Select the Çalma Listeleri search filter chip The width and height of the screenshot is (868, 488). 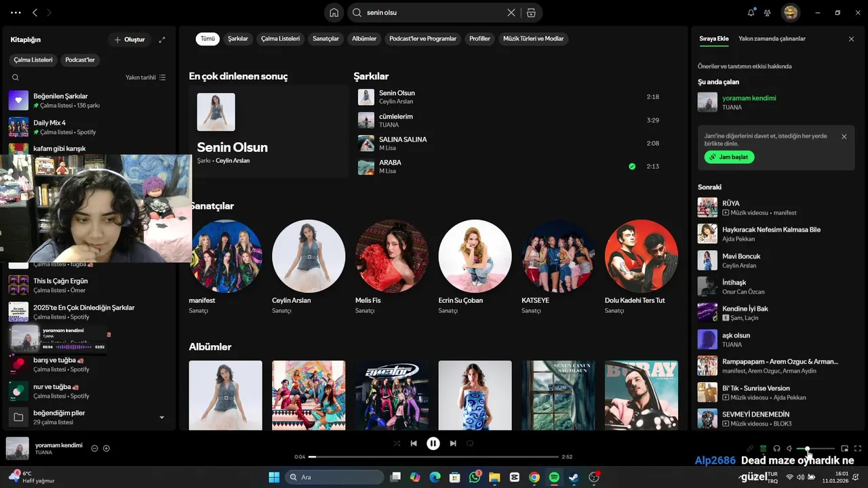point(280,39)
